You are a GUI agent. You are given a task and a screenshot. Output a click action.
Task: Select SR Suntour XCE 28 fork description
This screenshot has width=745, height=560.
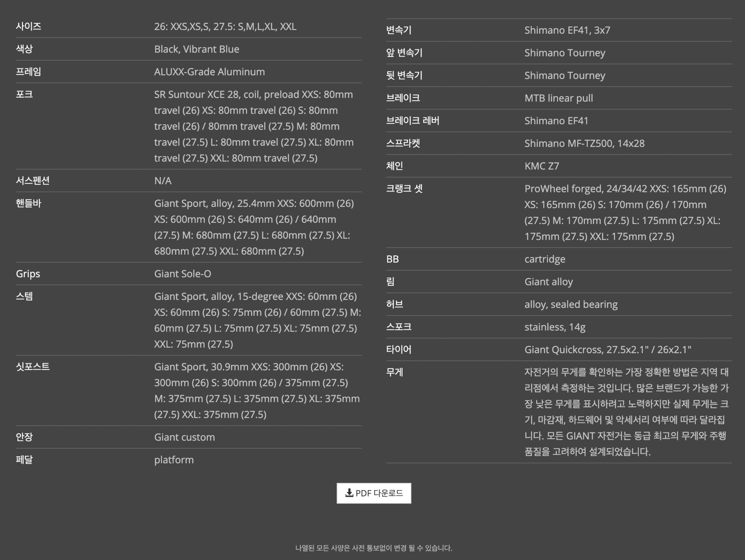(254, 126)
